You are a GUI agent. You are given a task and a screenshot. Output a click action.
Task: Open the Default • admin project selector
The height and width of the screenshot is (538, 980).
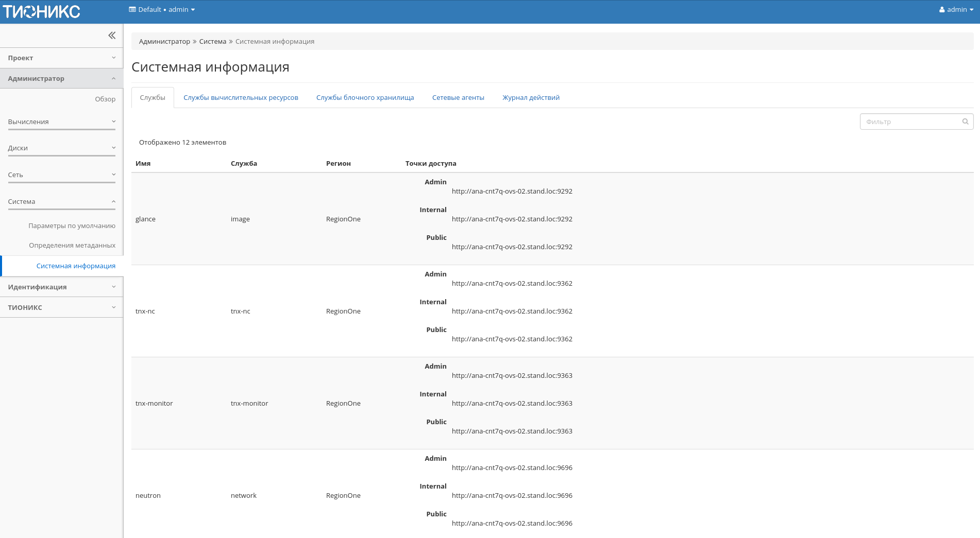click(x=162, y=10)
